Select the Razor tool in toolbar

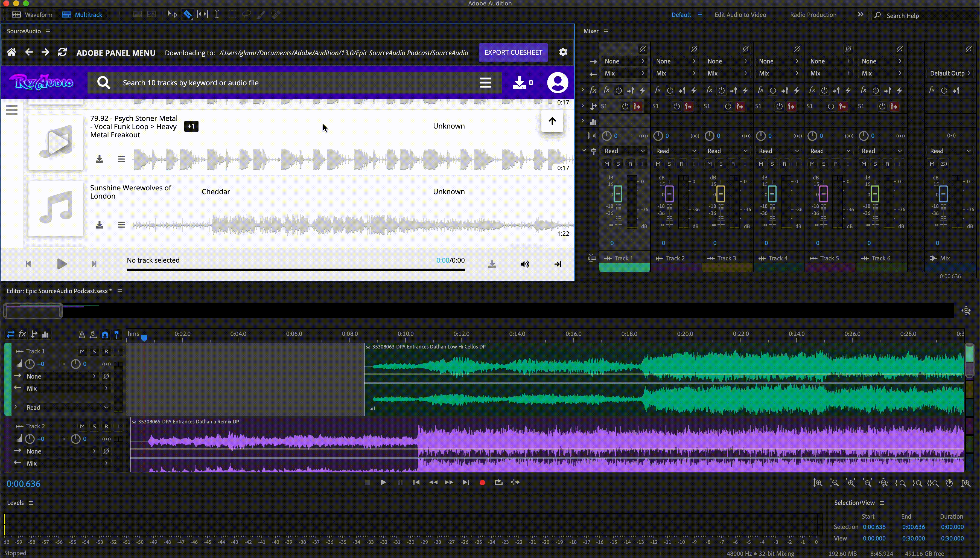(x=187, y=14)
